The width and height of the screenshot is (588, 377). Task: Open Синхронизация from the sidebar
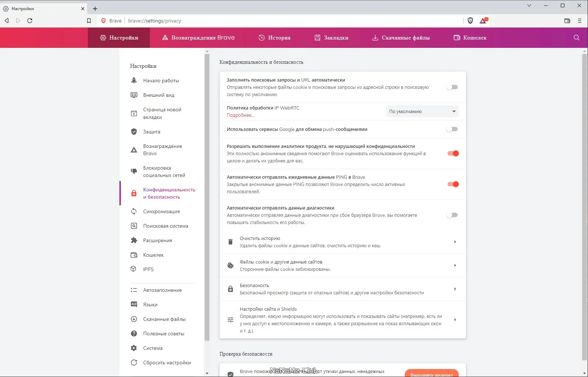(161, 211)
